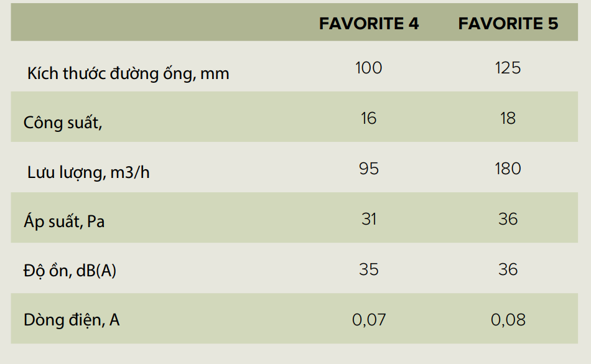This screenshot has width=591, height=364.
Task: Click FAVORITE 5's Độ ồn value 36
Action: pos(508,269)
